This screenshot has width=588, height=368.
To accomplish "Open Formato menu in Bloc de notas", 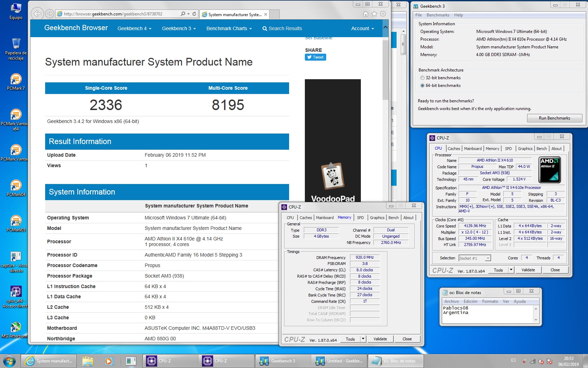I will pos(490,301).
